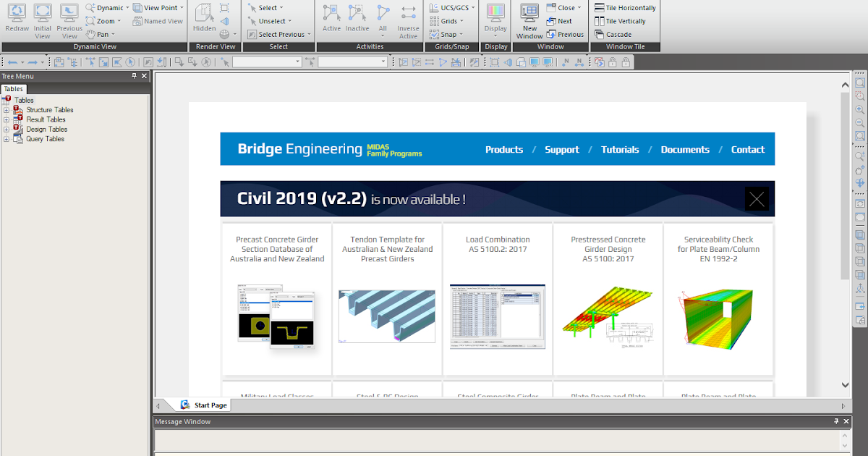Screen dimensions: 868x456
Task: Click the Design Tables tree icon
Action: click(18, 129)
